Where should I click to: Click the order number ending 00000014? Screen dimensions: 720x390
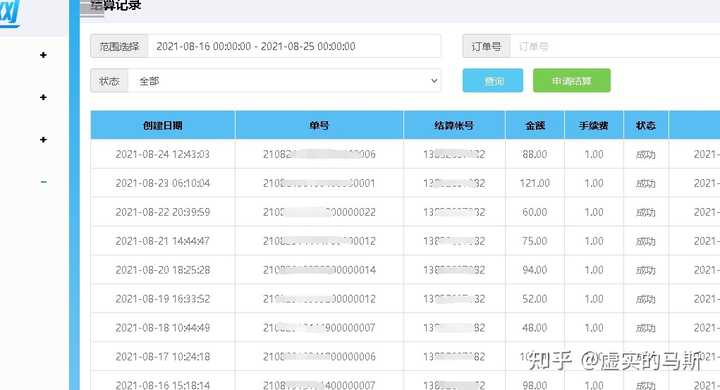pyautogui.click(x=319, y=270)
